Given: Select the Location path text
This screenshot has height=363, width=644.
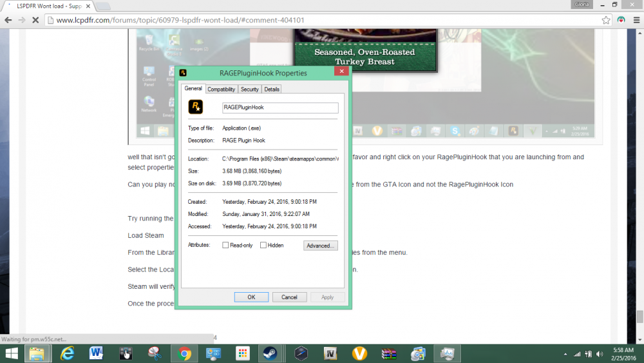Looking at the screenshot, I should pyautogui.click(x=280, y=159).
